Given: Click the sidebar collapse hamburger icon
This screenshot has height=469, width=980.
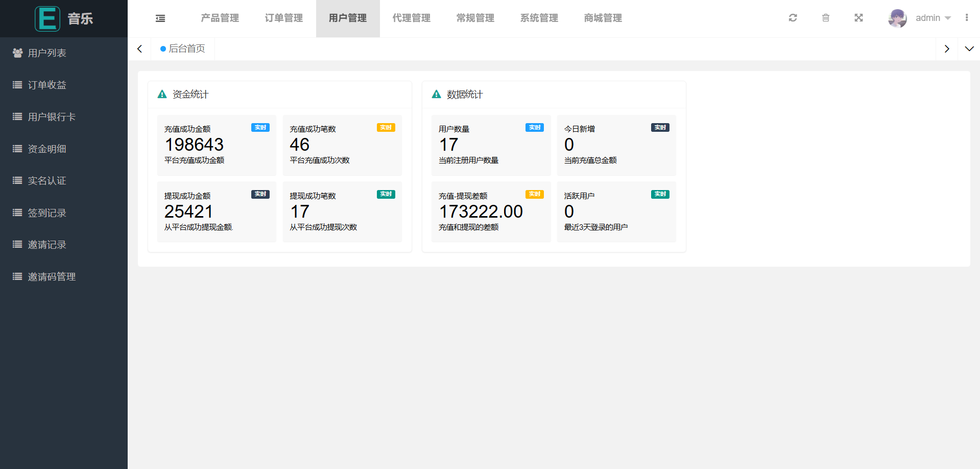Looking at the screenshot, I should [160, 18].
